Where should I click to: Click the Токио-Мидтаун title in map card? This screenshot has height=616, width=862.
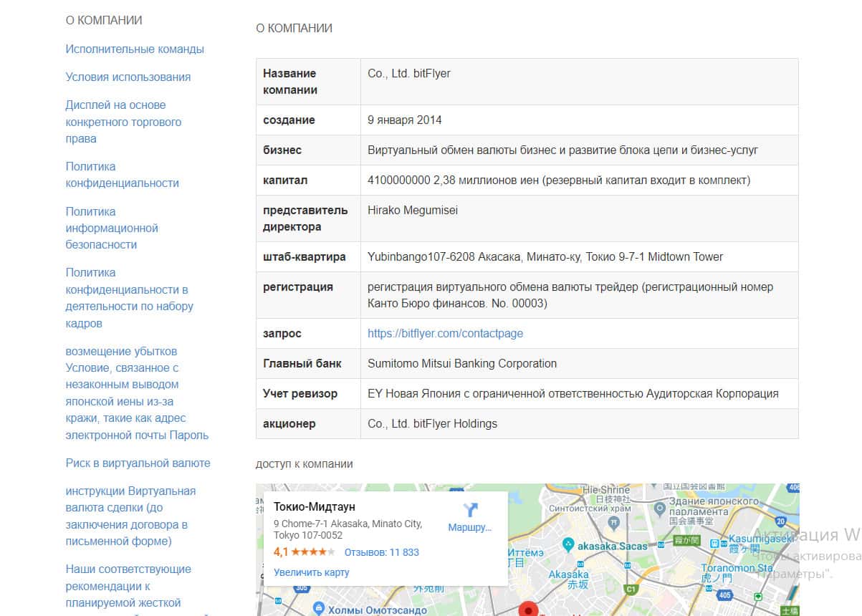tap(315, 507)
